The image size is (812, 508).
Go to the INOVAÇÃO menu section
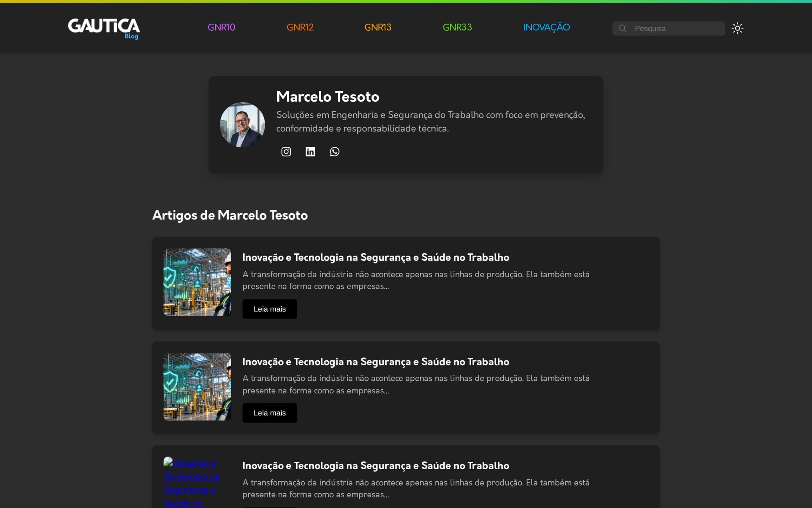(x=547, y=27)
